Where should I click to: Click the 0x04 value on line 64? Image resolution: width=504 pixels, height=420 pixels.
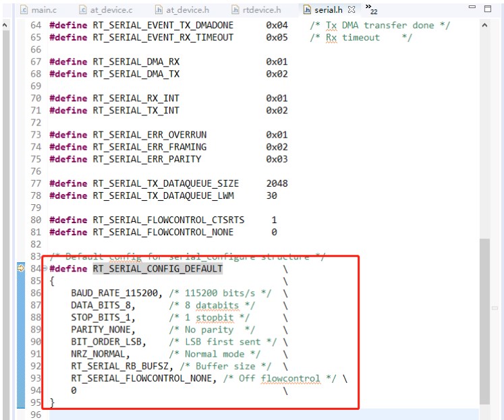(x=277, y=25)
